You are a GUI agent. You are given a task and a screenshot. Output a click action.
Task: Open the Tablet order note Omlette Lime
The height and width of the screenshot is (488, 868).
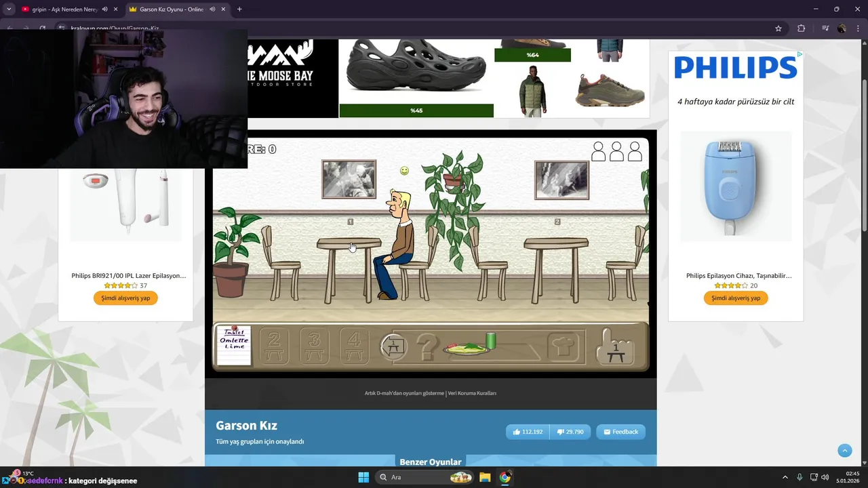pyautogui.click(x=234, y=345)
